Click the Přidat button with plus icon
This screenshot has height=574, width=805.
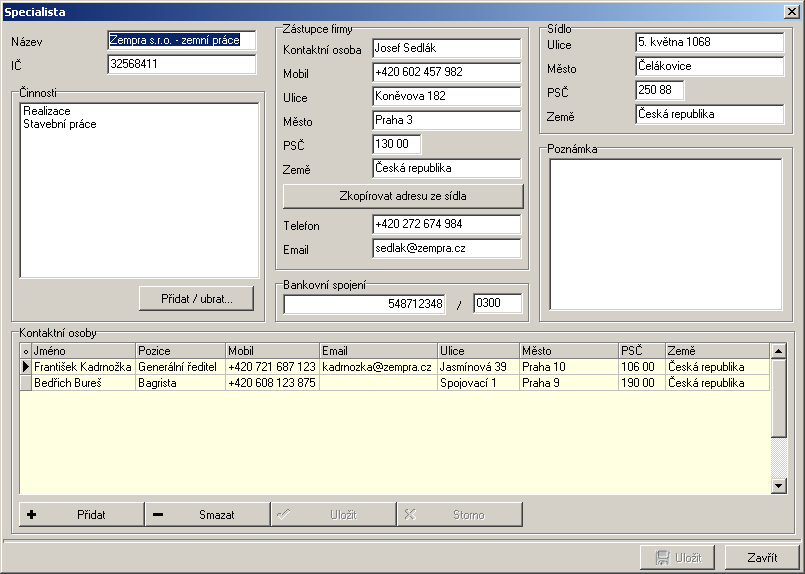[x=81, y=515]
